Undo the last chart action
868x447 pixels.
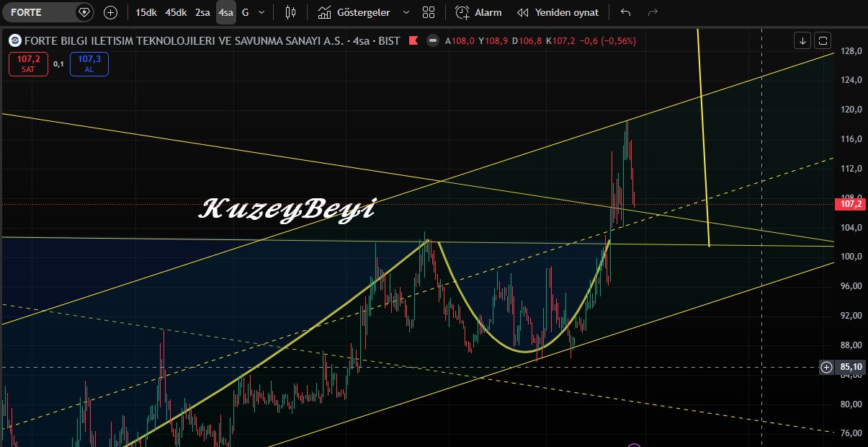(625, 12)
